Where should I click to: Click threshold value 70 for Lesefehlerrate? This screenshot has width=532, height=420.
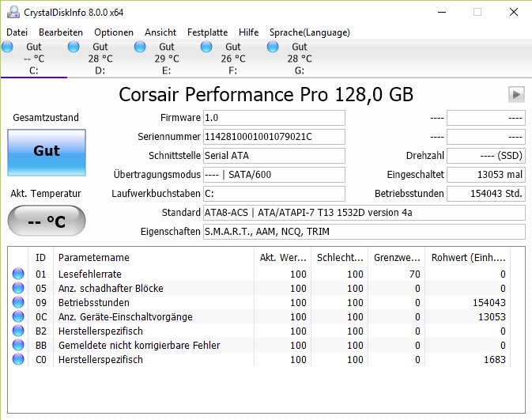tap(414, 274)
